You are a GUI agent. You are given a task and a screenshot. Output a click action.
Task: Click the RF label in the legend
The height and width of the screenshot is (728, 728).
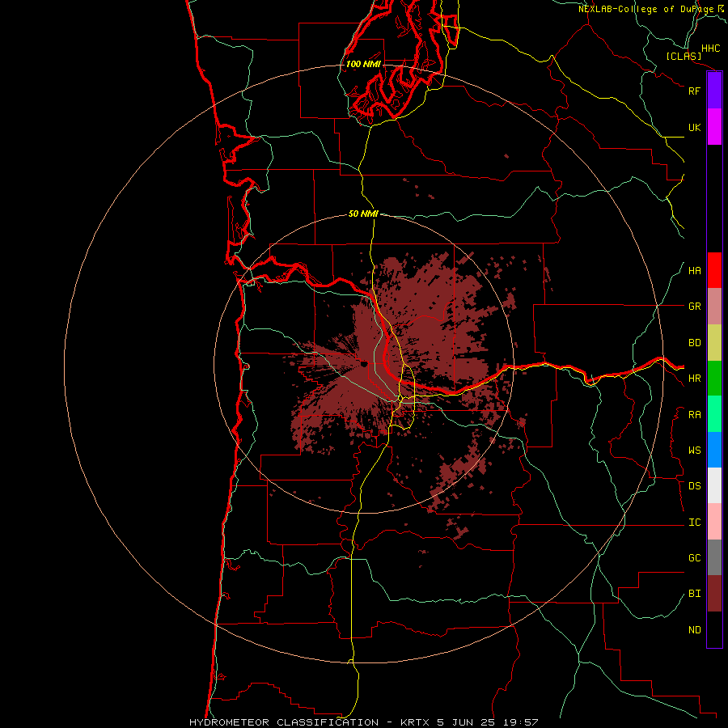pos(695,91)
